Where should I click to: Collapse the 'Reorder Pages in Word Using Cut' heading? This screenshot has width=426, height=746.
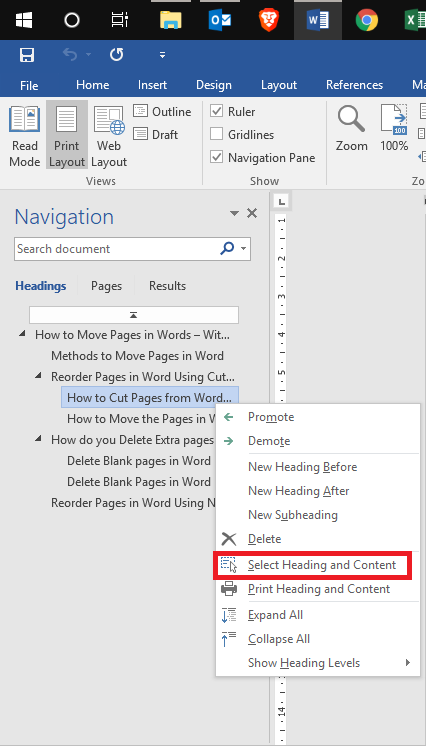tap(38, 376)
